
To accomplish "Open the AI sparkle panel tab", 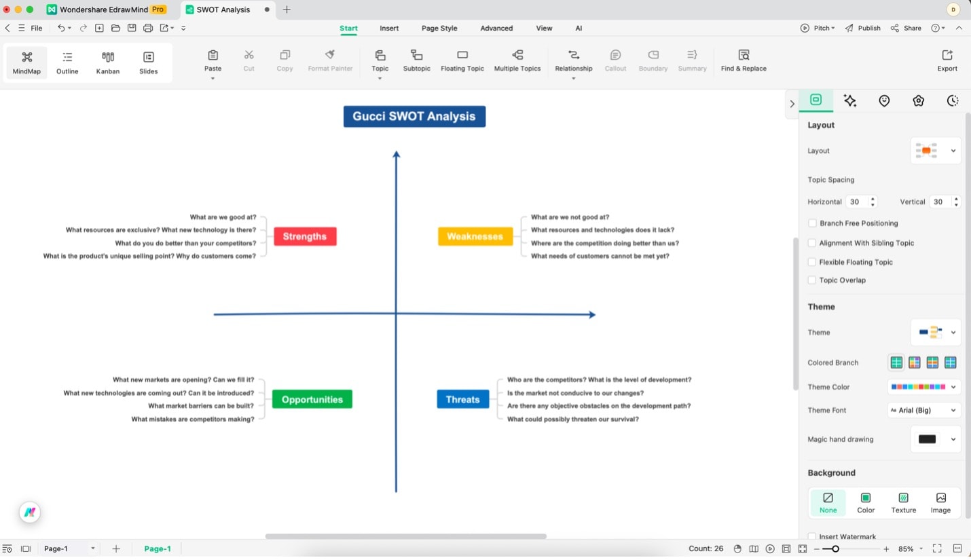I will tap(849, 100).
